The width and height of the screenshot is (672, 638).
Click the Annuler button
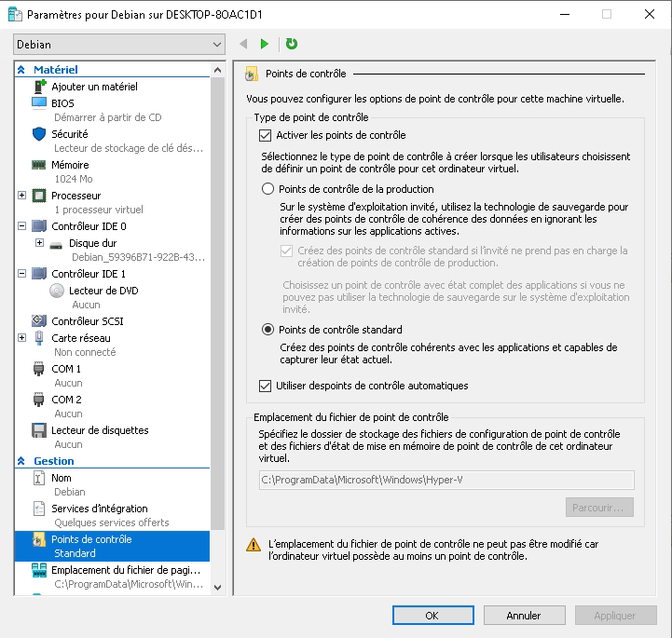click(x=523, y=616)
